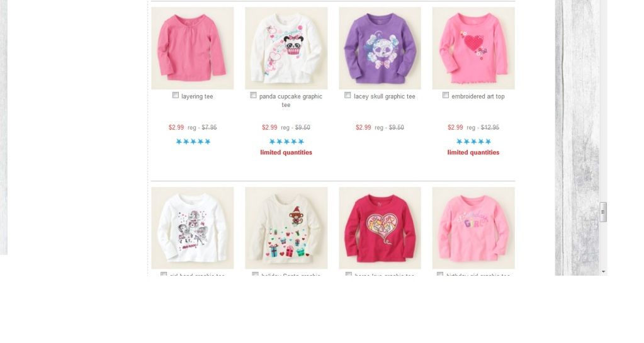Image resolution: width=644 pixels, height=343 pixels.
Task: Open the pink layering tee image
Action: [x=193, y=48]
